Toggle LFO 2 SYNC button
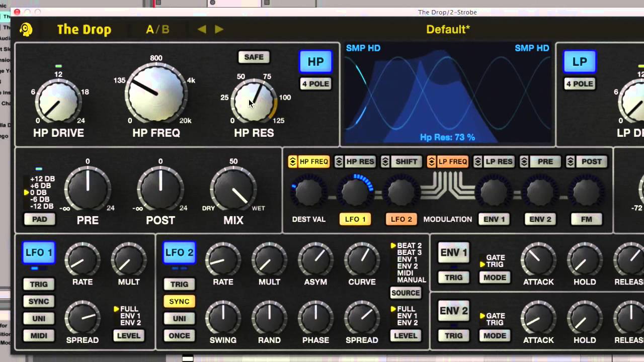 click(179, 301)
